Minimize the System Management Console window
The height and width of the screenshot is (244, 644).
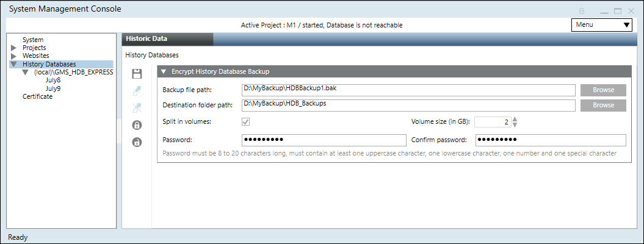tap(604, 11)
